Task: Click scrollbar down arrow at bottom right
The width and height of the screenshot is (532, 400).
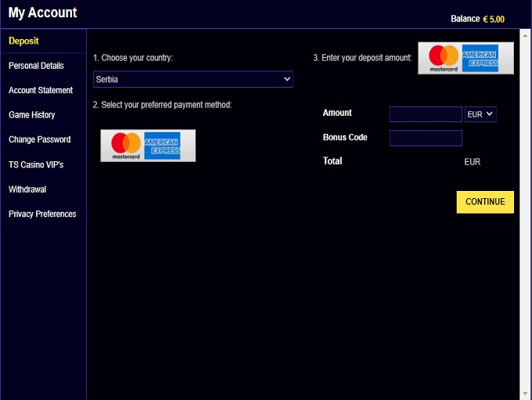Action: pyautogui.click(x=524, y=394)
